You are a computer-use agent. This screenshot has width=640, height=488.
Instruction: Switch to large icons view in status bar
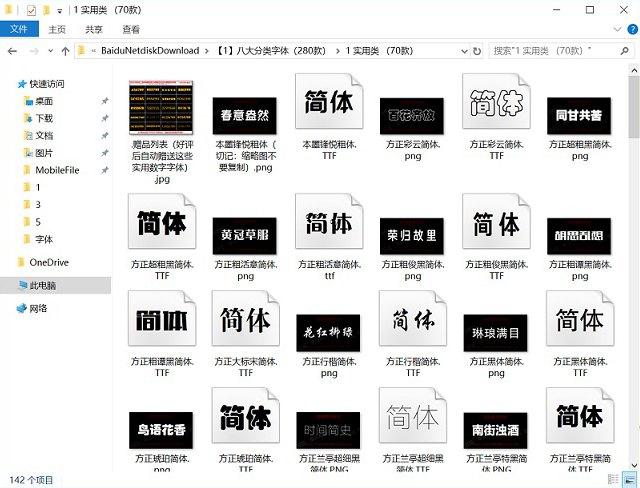click(x=627, y=479)
